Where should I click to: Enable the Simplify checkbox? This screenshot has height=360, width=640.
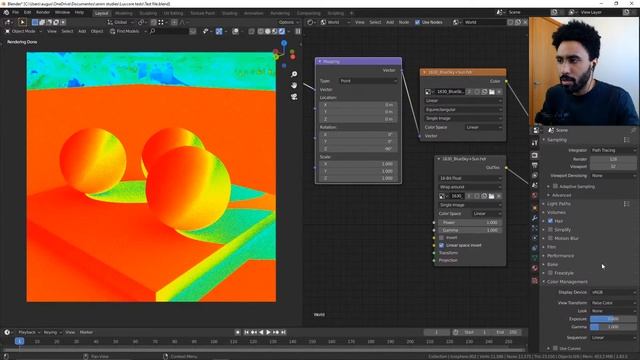(x=550, y=230)
